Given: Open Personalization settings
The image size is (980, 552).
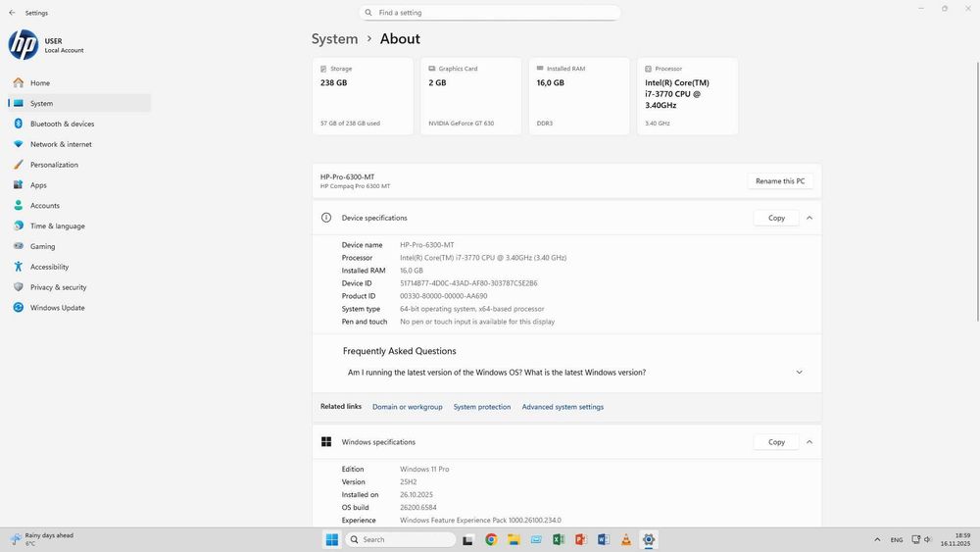Looking at the screenshot, I should point(79,165).
